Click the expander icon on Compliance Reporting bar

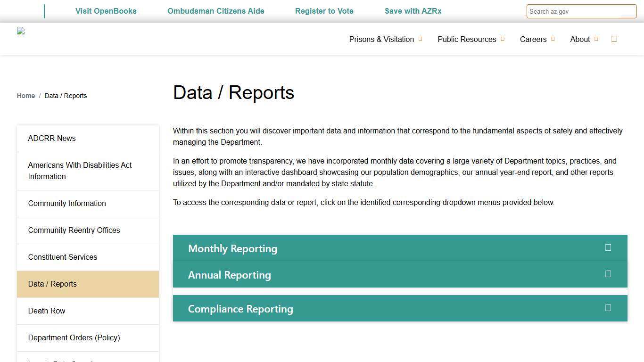click(608, 308)
